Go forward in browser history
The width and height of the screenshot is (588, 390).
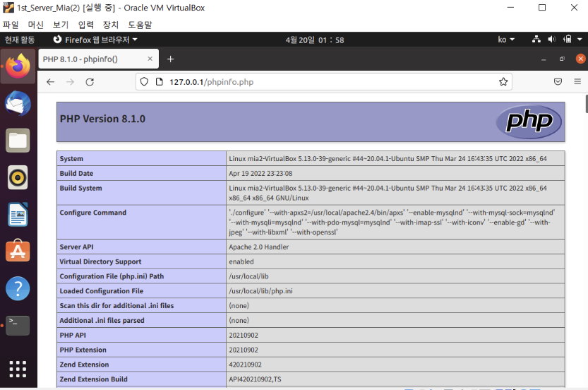(x=70, y=82)
